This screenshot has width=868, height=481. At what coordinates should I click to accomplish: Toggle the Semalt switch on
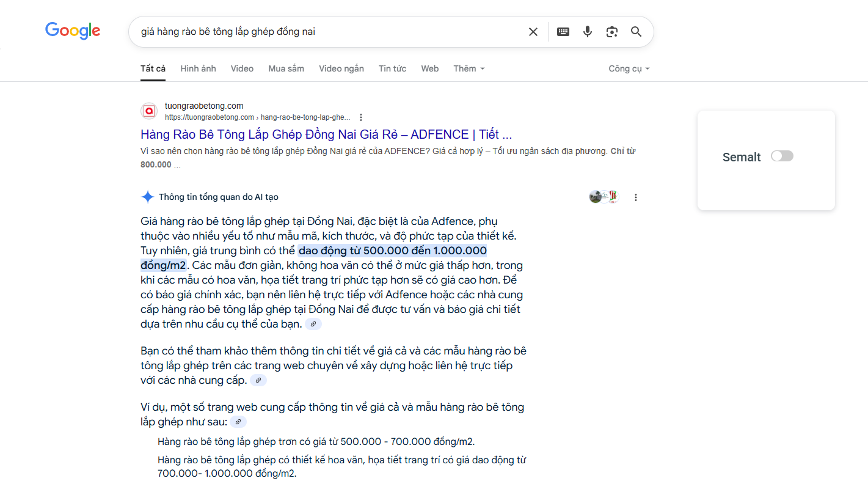point(782,156)
